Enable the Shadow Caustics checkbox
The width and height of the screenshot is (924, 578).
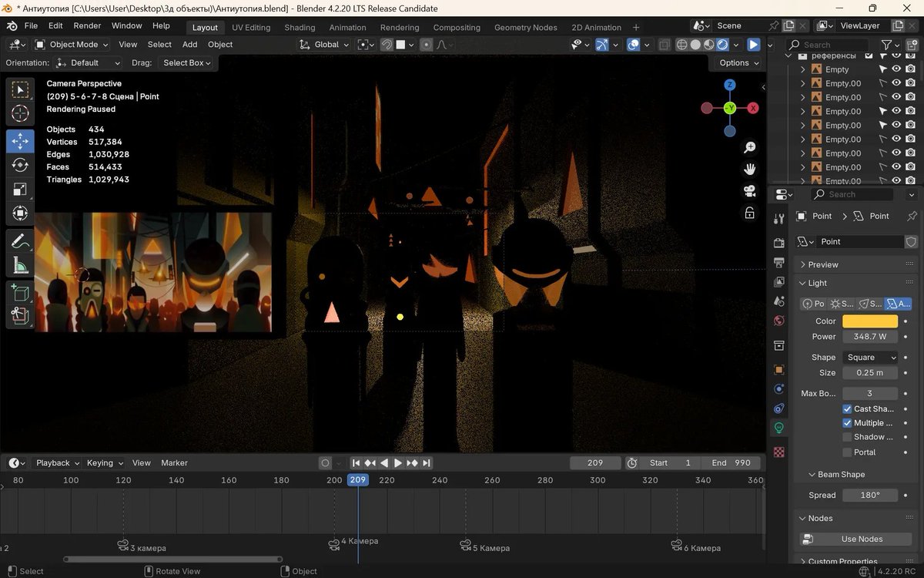pos(847,437)
